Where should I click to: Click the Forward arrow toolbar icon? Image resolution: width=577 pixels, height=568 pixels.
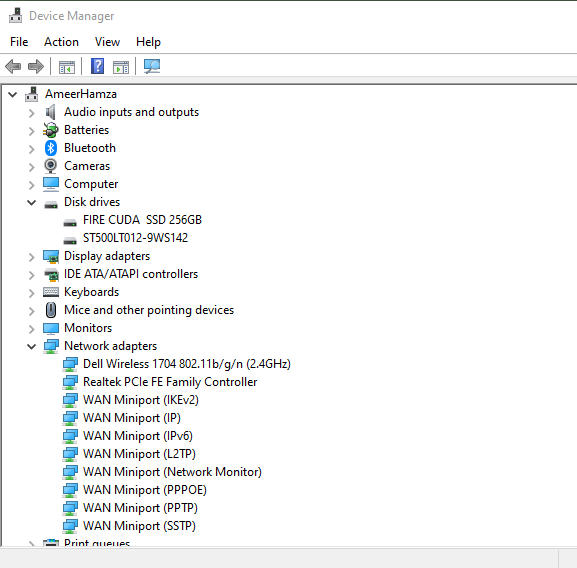click(x=36, y=67)
